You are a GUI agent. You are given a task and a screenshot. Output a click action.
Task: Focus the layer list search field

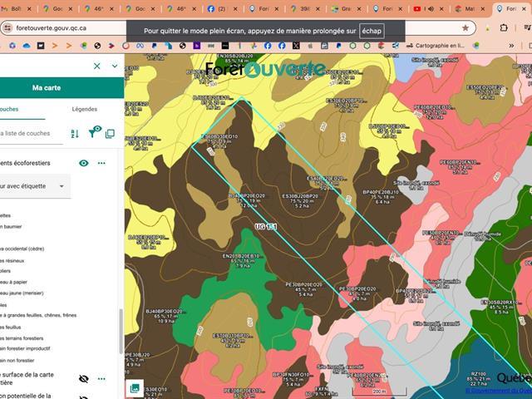click(x=31, y=134)
